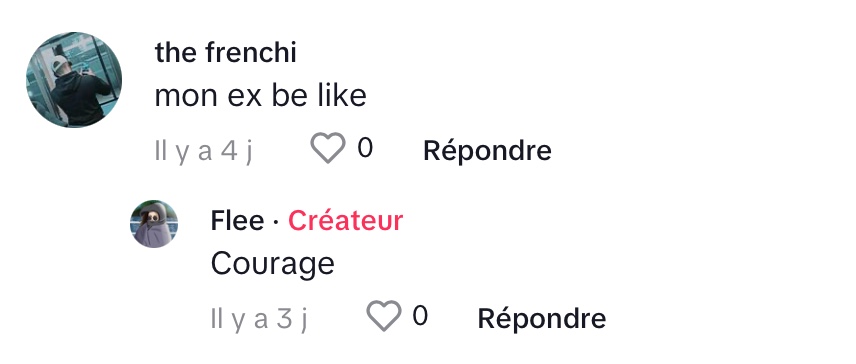
Task: Toggle like on the creator's Courage reply
Action: tap(383, 315)
